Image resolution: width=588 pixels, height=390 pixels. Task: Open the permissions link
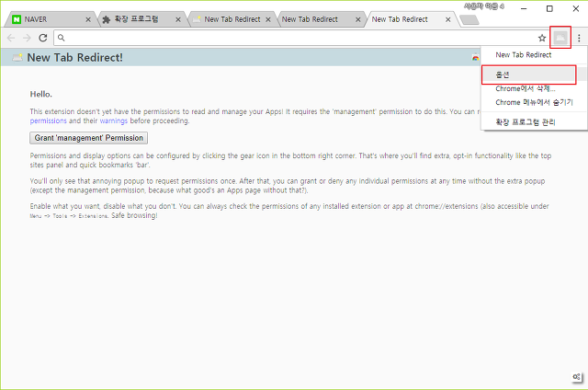point(48,120)
